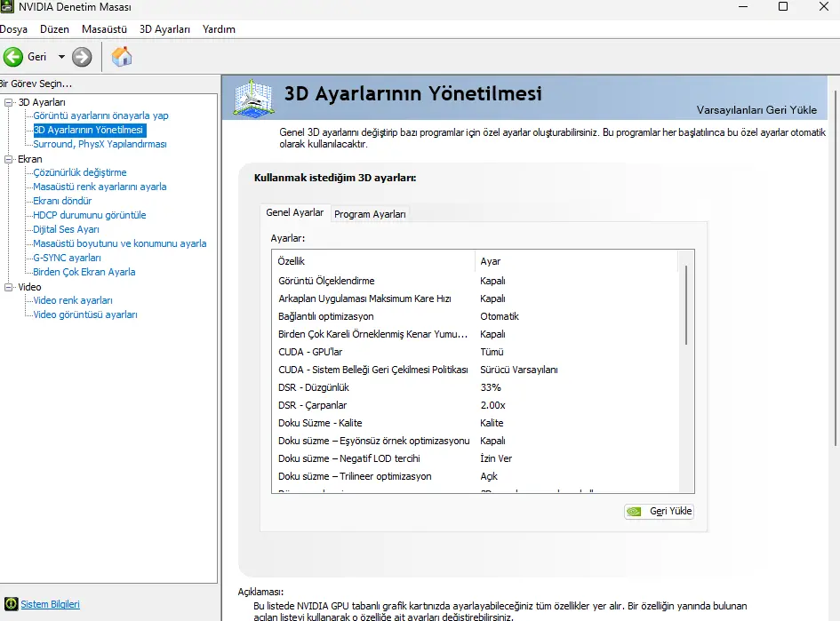Image resolution: width=840 pixels, height=621 pixels.
Task: Click the 2.00x DSR factor value
Action: pyautogui.click(x=492, y=405)
